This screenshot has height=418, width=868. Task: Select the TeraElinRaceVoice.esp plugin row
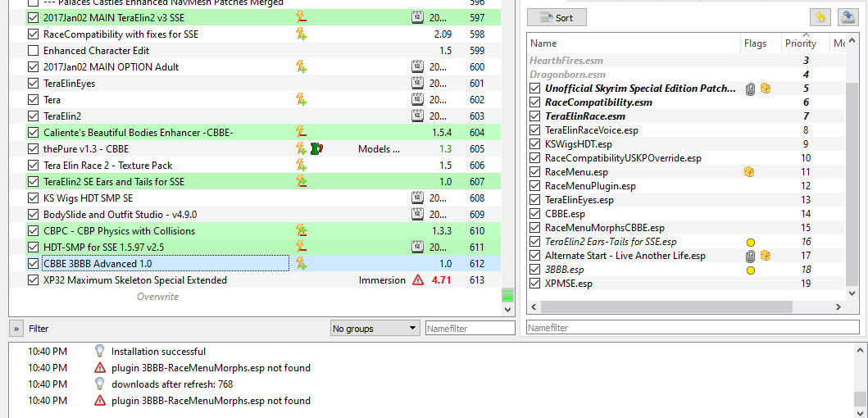[686, 130]
